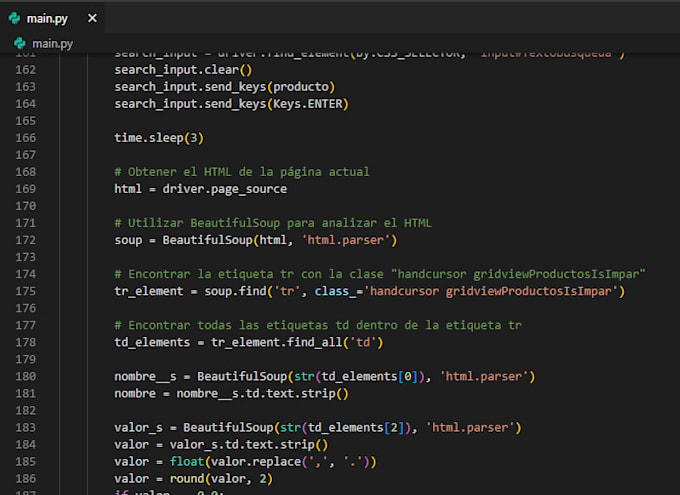
Task: Click main.py in the breadcrumb bar
Action: (x=52, y=44)
